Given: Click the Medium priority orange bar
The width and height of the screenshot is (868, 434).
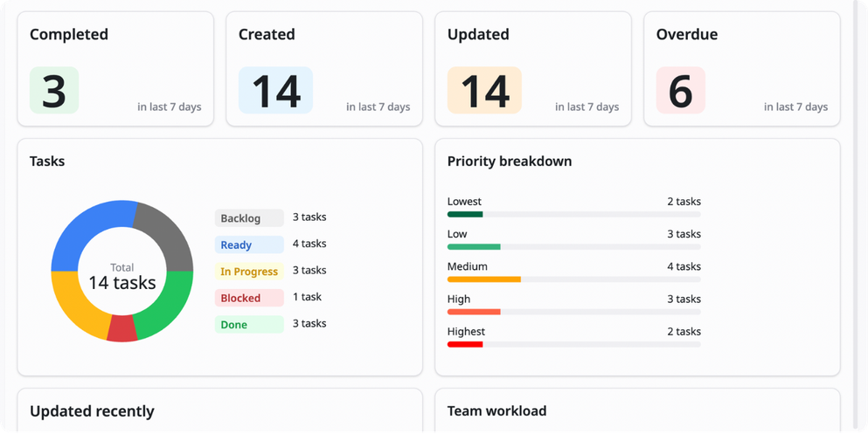Looking at the screenshot, I should [483, 279].
